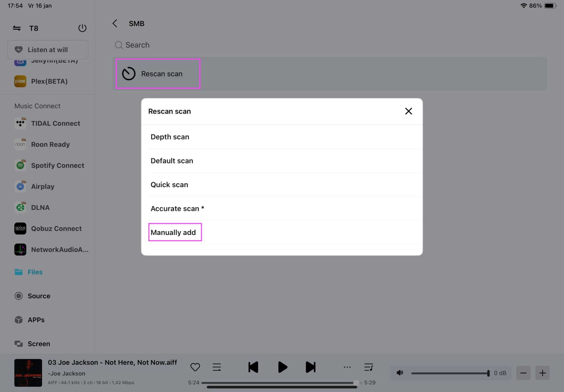The width and height of the screenshot is (564, 392).
Task: Choose Manually add option
Action: click(x=282, y=232)
